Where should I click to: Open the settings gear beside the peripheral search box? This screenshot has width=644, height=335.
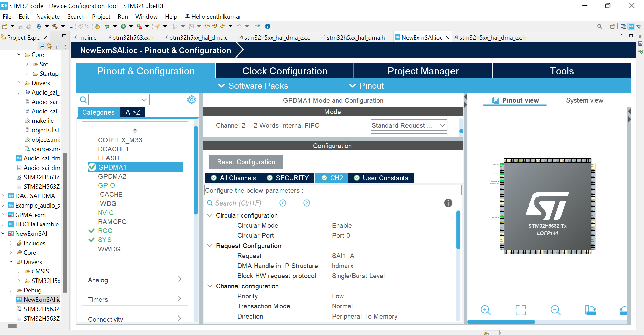pyautogui.click(x=191, y=99)
